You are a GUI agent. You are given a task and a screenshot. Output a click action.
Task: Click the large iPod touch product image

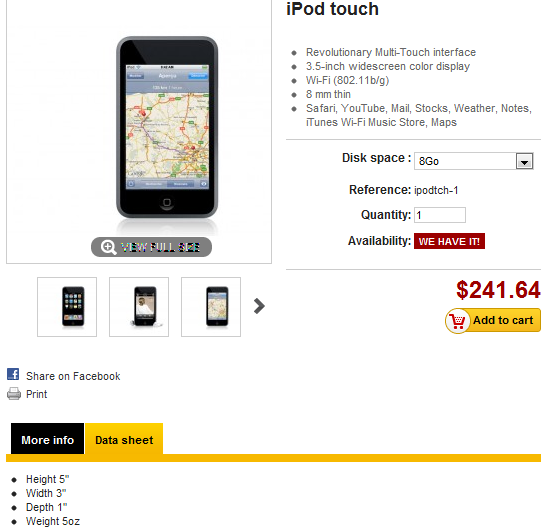(167, 129)
